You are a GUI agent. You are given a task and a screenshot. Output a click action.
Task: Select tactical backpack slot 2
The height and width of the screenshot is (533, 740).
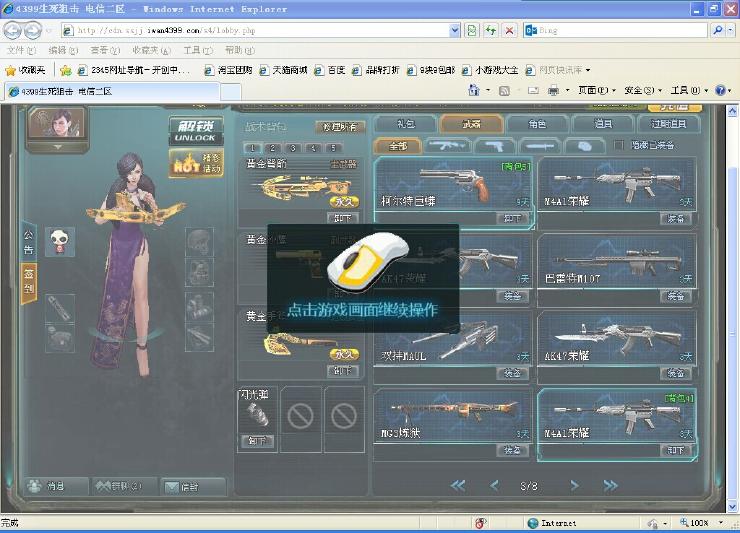tap(272, 148)
